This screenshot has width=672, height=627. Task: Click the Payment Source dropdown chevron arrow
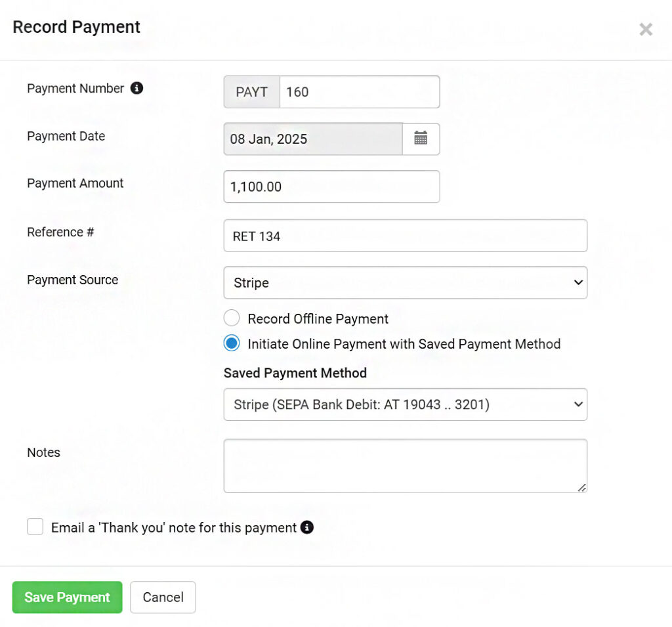tap(578, 282)
